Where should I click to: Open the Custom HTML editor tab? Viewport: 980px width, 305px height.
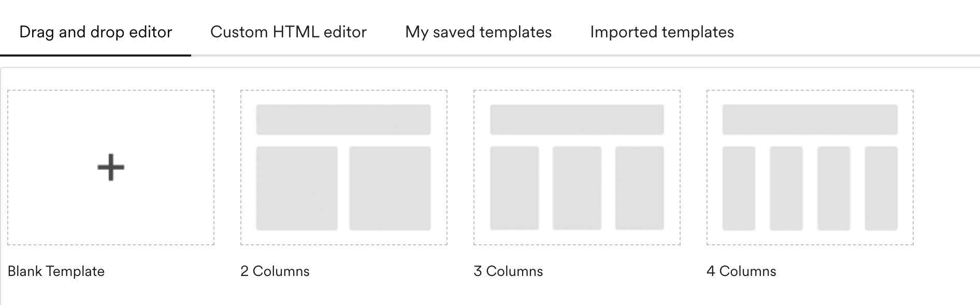point(289,32)
